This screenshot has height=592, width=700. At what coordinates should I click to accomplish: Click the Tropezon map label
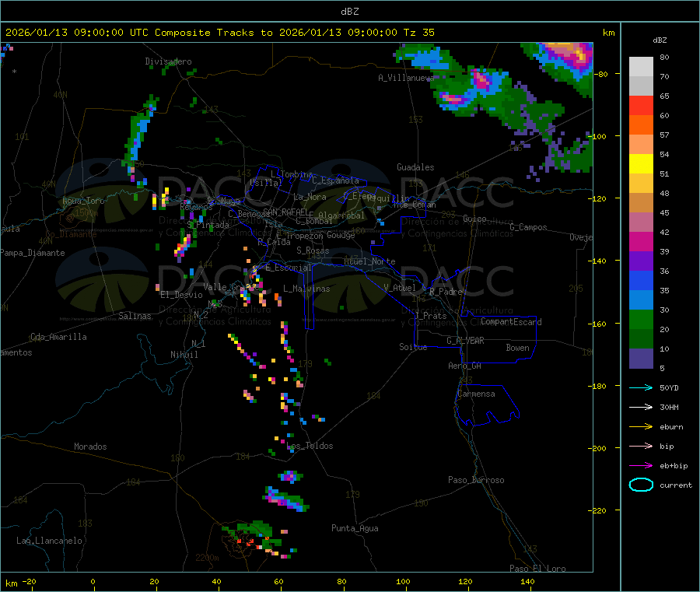tap(304, 236)
